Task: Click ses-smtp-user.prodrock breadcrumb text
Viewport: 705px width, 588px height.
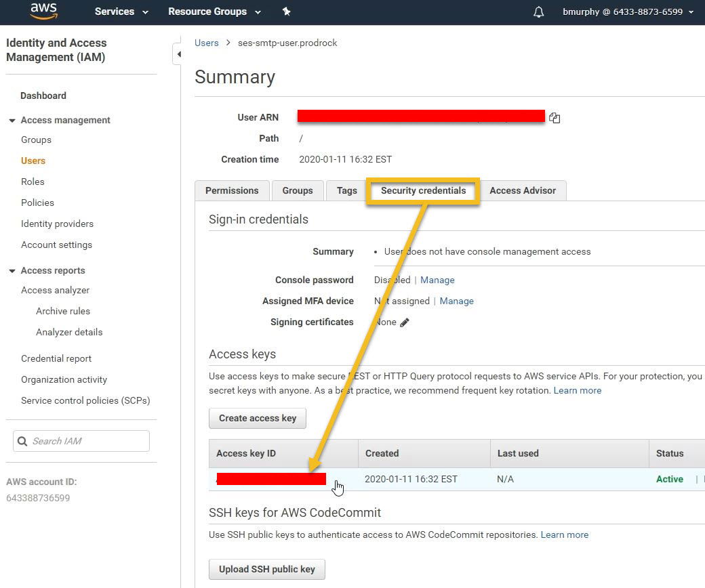Action: click(x=287, y=43)
